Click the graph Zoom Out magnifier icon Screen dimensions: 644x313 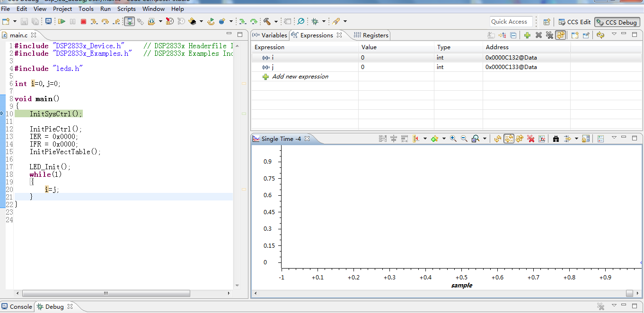tap(464, 139)
